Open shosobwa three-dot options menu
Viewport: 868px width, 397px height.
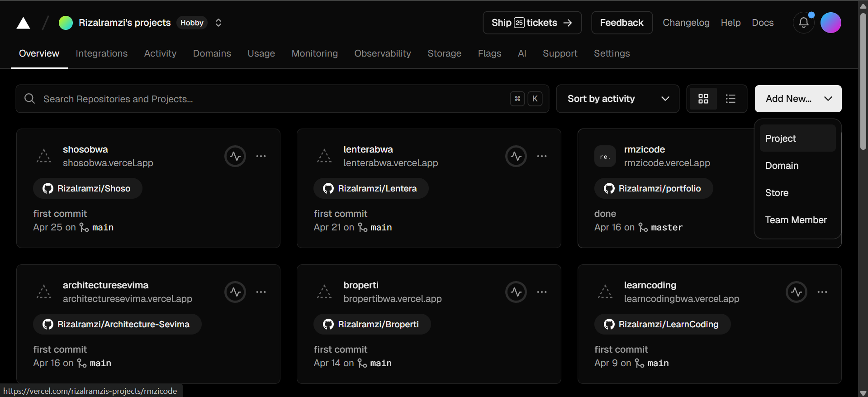[x=261, y=156]
